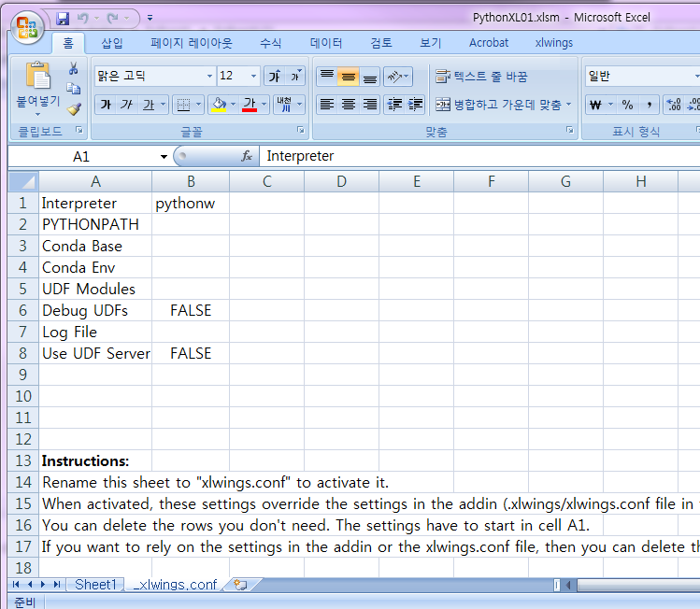The height and width of the screenshot is (609, 700).
Task: Align text to the top
Action: tap(327, 77)
